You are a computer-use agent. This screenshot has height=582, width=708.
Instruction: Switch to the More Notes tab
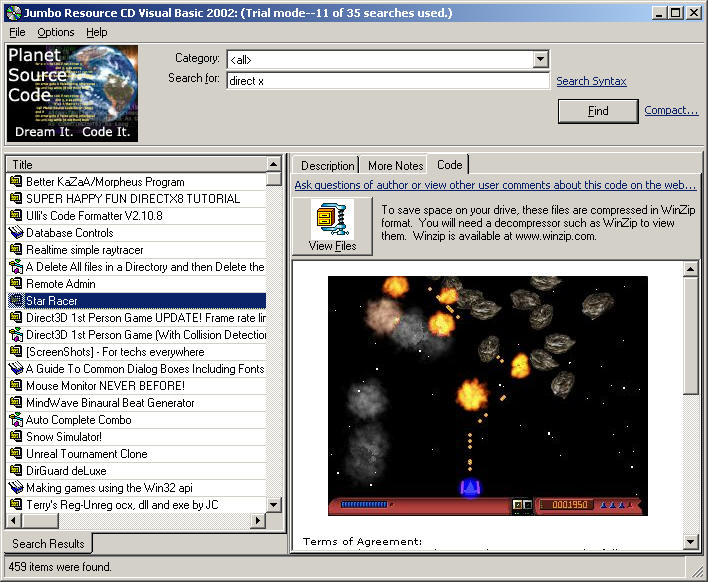pyautogui.click(x=395, y=166)
